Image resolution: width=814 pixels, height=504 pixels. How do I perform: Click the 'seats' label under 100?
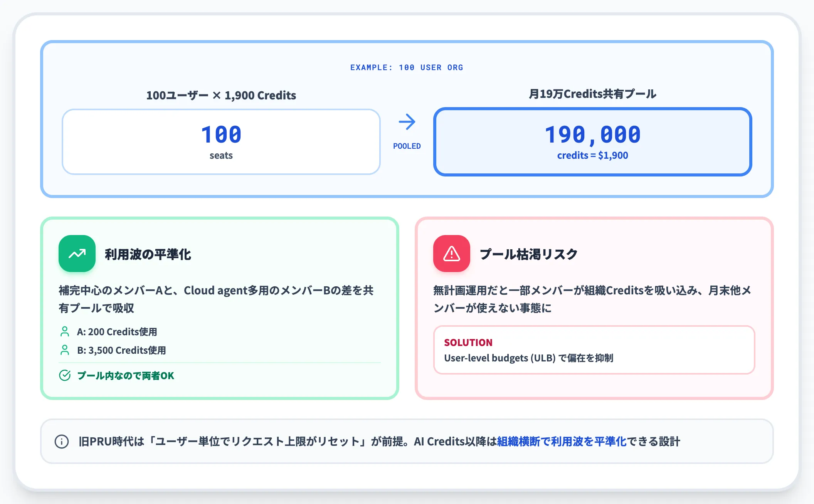point(221,155)
